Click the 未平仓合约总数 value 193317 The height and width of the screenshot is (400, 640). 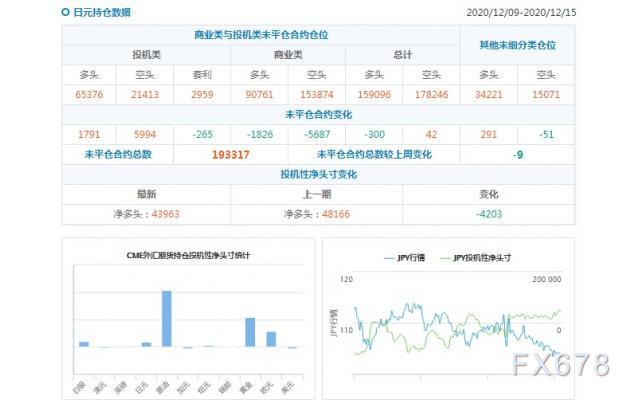click(231, 154)
